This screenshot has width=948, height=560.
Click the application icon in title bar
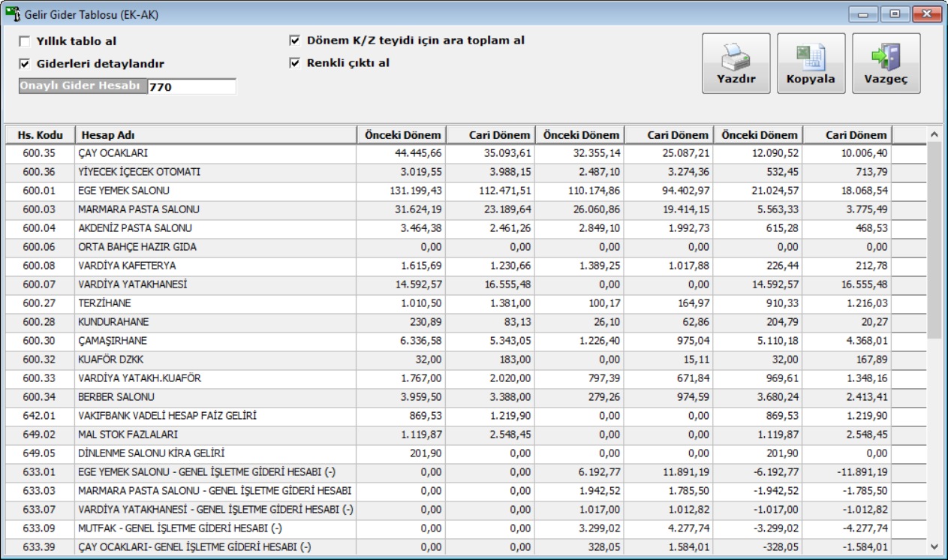click(12, 14)
